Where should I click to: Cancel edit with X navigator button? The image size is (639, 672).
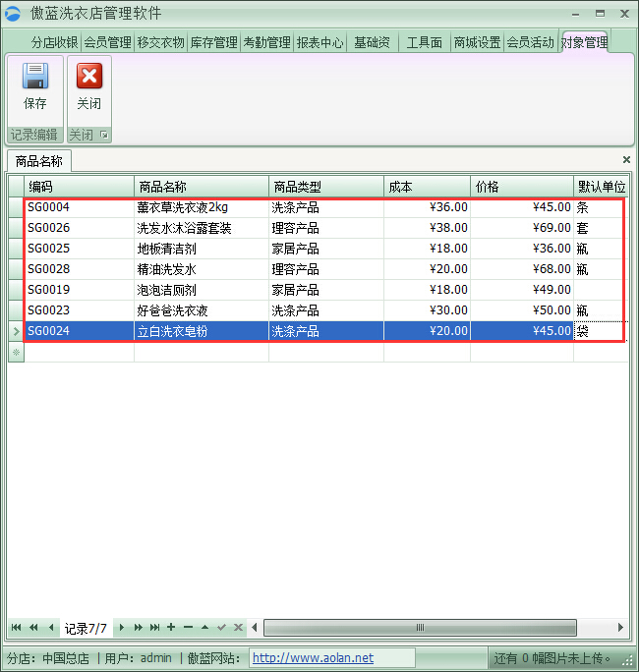pyautogui.click(x=239, y=627)
